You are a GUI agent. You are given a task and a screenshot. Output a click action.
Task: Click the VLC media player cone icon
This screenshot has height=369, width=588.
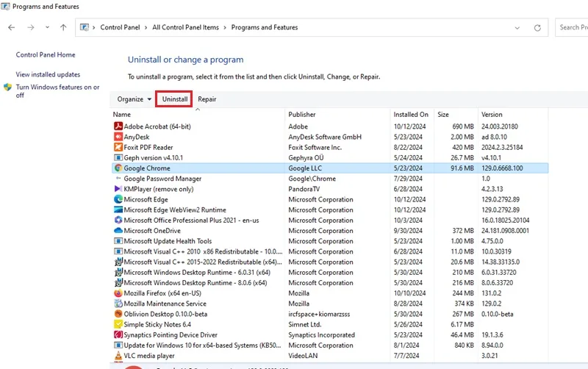(x=118, y=356)
